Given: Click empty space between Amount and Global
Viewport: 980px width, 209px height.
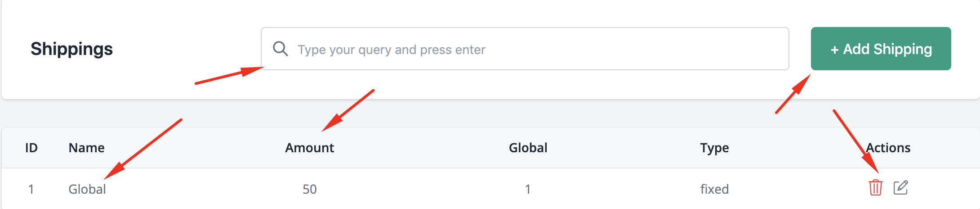Looking at the screenshot, I should [421, 148].
